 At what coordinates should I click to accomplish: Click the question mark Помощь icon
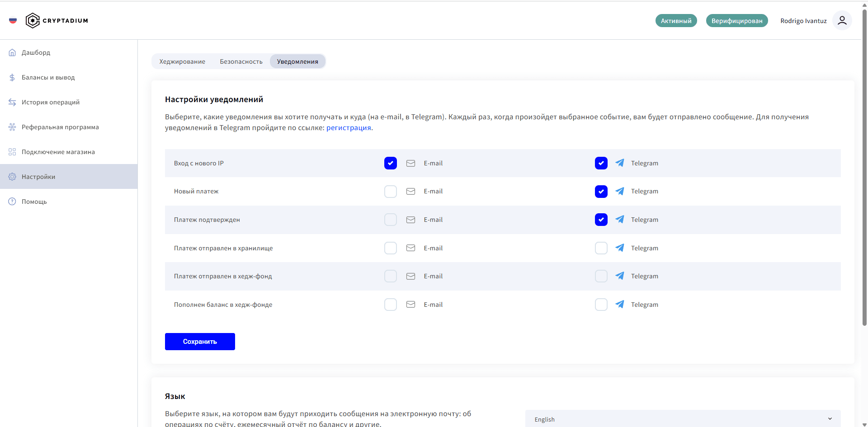point(12,202)
